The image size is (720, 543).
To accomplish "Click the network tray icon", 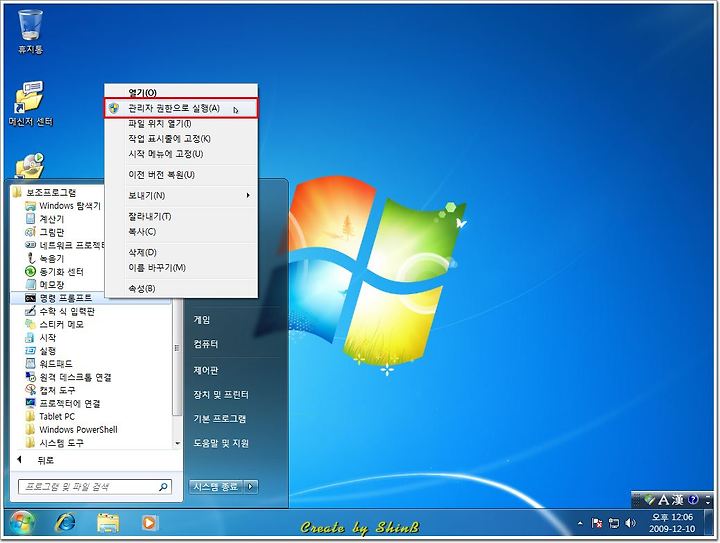I will tap(613, 523).
